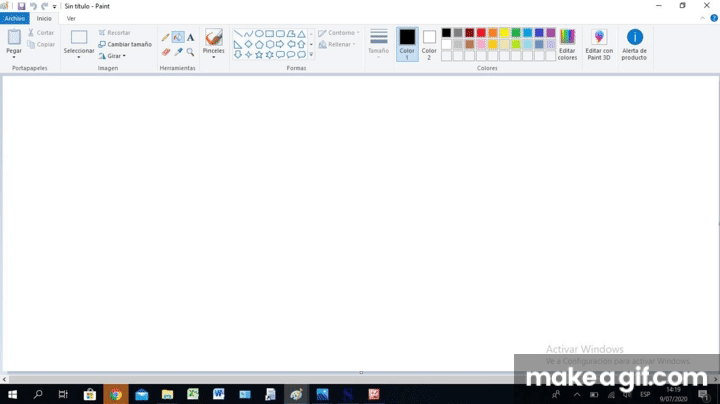Screen dimensions: 720x404
Task: Select the Magnifier zoom tool
Action: click(190, 51)
